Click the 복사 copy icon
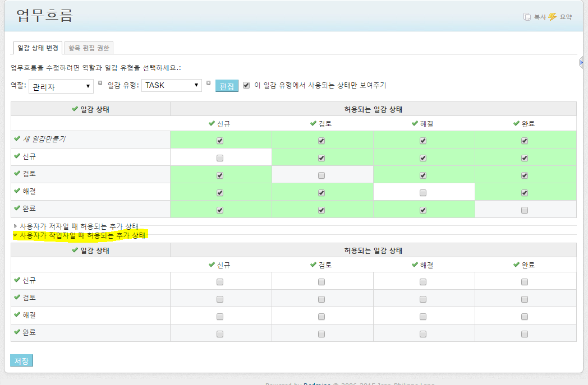Image resolution: width=588 pixels, height=385 pixels. [527, 17]
